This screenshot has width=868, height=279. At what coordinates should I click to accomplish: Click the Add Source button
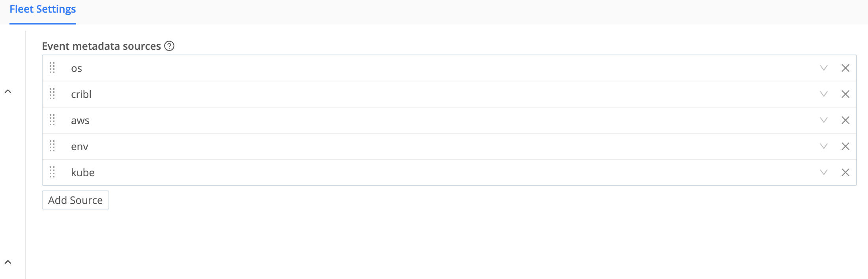(75, 200)
